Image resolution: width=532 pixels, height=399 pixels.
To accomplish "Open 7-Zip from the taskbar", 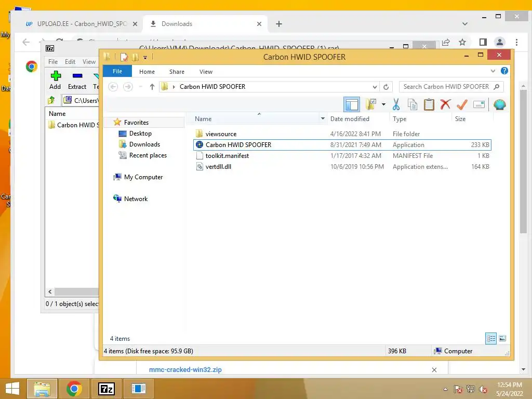I will click(106, 389).
